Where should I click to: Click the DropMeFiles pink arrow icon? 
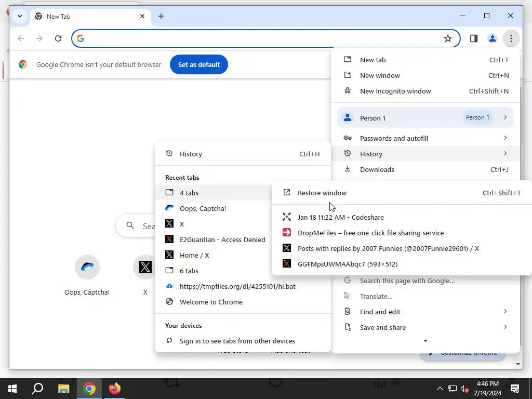point(287,232)
